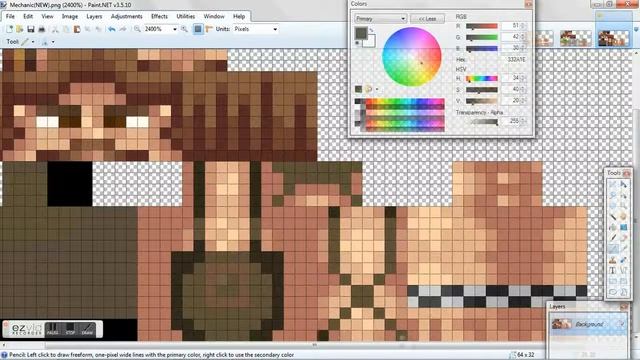The image size is (640, 360).
Task: Select the Pencil tool in Tools panel
Action: pos(612,248)
